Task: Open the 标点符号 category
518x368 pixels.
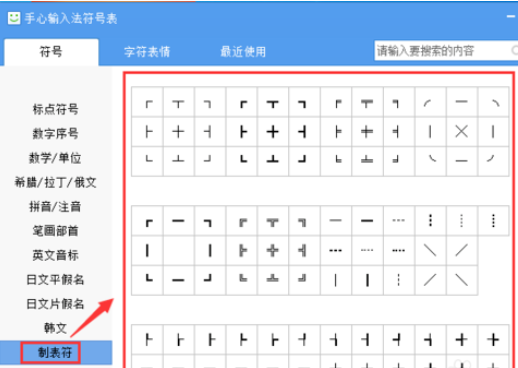Action: click(x=55, y=109)
